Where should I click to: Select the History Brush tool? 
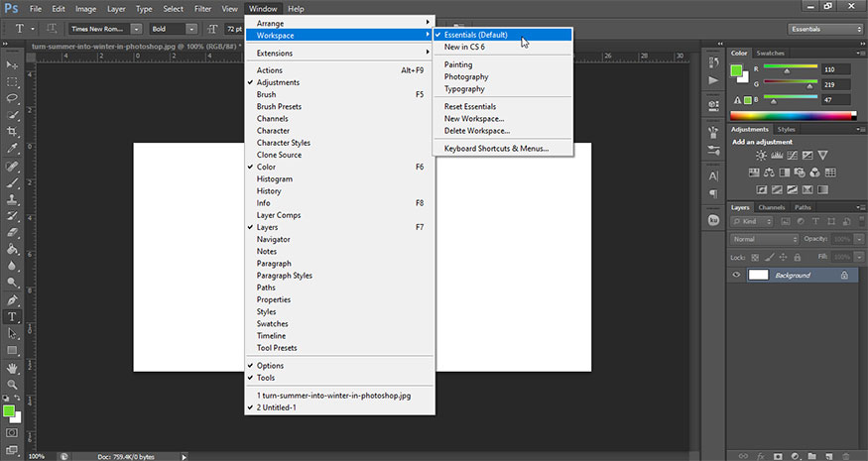click(12, 216)
